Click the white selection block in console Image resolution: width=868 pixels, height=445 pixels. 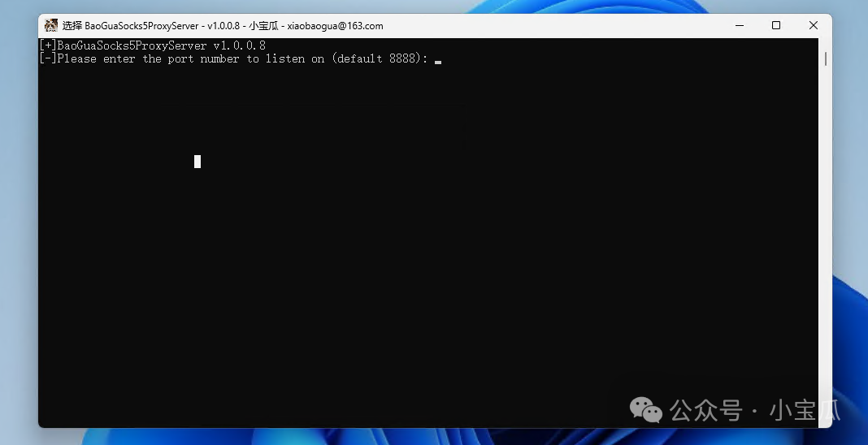(197, 162)
